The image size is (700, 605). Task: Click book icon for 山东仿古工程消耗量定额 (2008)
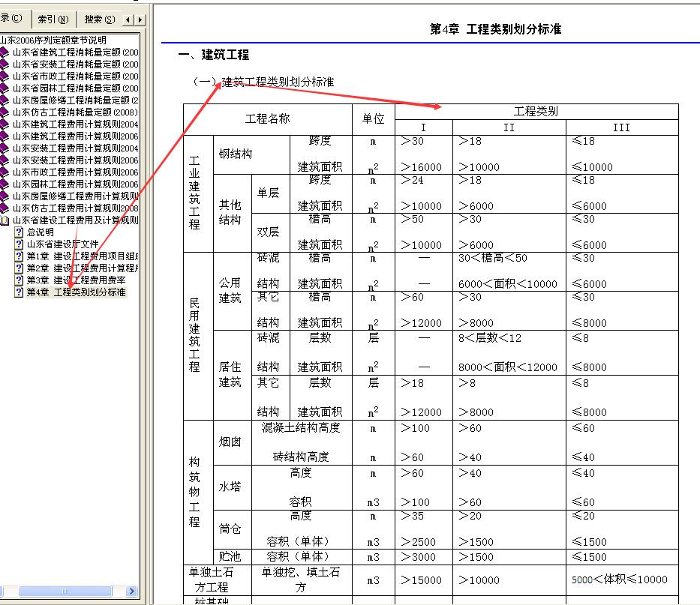pyautogui.click(x=5, y=112)
